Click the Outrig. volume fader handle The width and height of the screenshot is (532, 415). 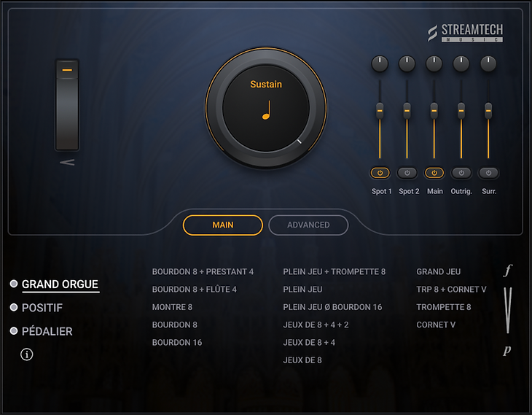point(461,110)
